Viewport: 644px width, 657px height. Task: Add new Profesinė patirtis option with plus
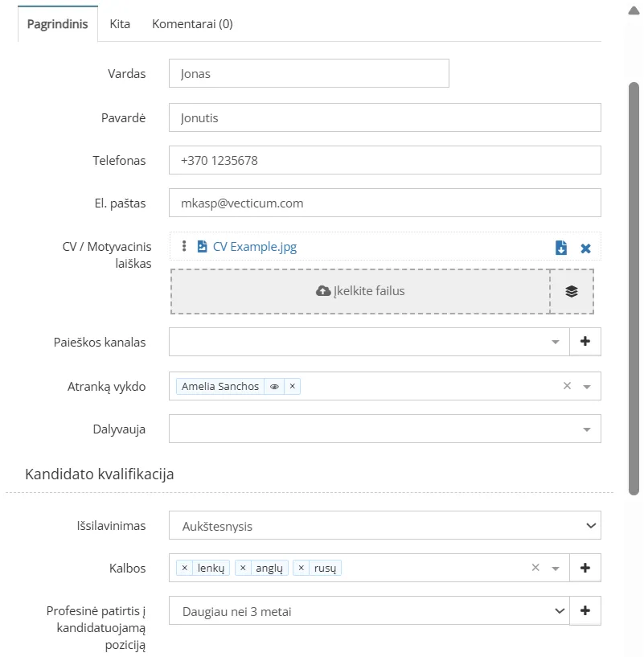(585, 611)
